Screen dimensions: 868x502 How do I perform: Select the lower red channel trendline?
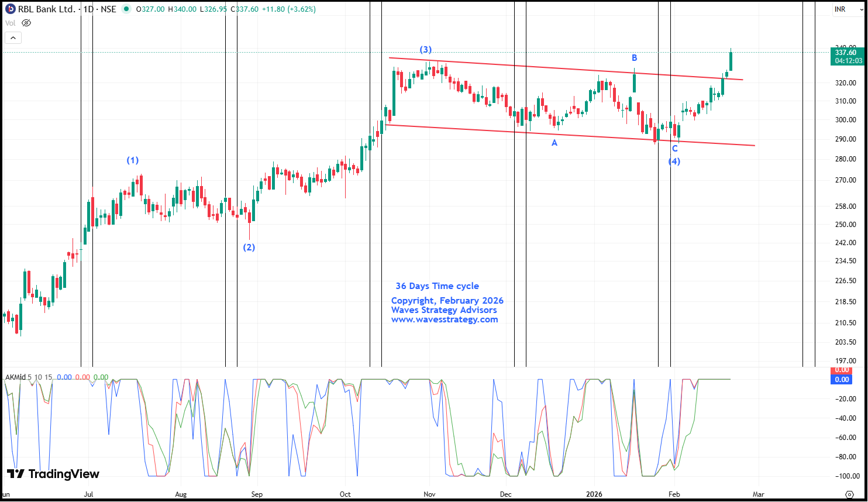pos(570,135)
